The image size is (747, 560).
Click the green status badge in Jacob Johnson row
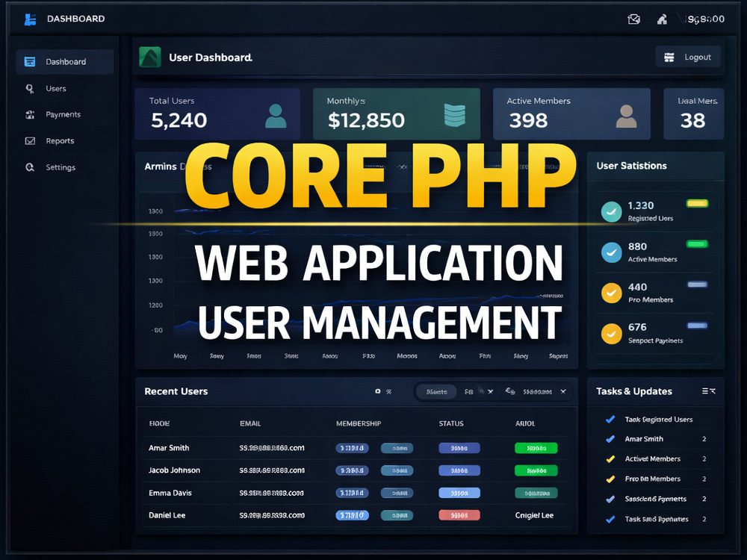(x=536, y=470)
